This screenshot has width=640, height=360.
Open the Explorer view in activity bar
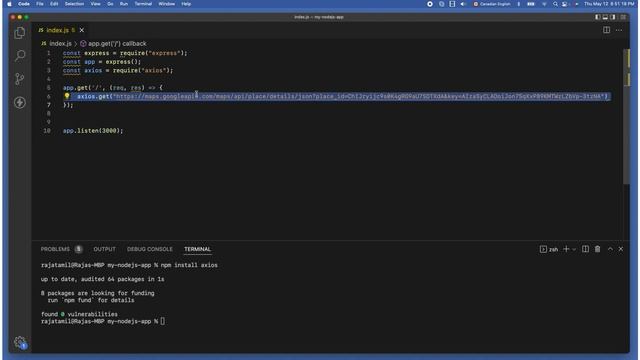20,33
